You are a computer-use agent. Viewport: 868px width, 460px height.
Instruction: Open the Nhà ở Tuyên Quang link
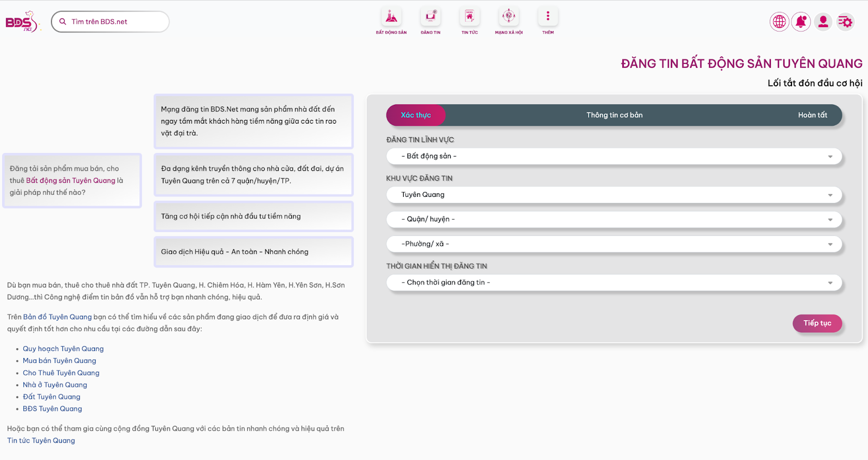(55, 385)
